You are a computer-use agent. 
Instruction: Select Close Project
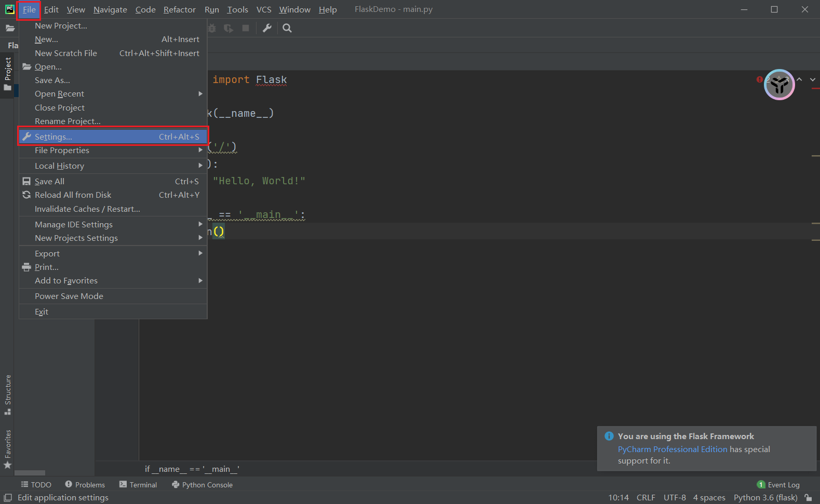click(113, 107)
